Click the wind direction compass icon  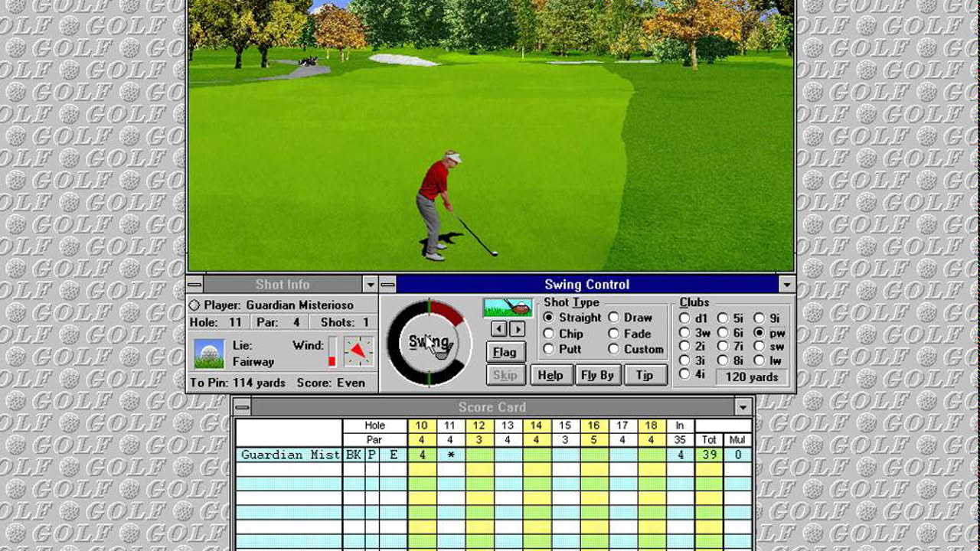(x=358, y=351)
